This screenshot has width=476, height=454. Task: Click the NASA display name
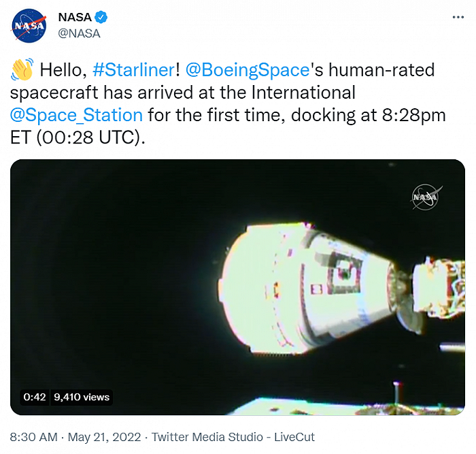[x=75, y=17]
